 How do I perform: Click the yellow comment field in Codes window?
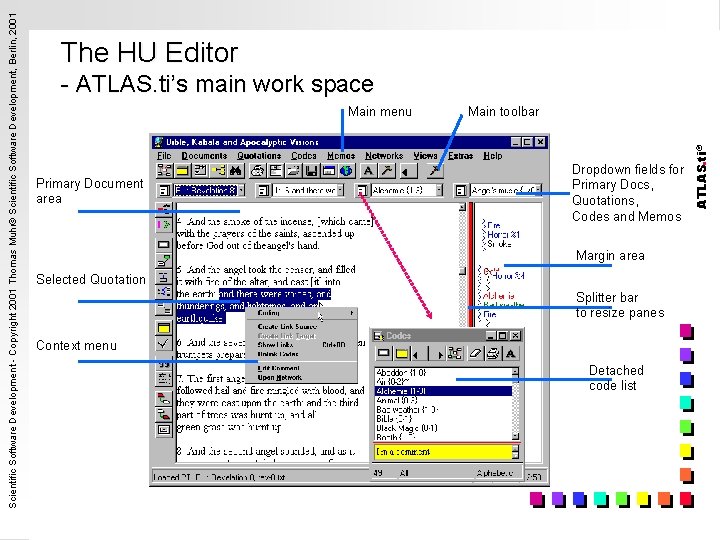pyautogui.click(x=443, y=452)
